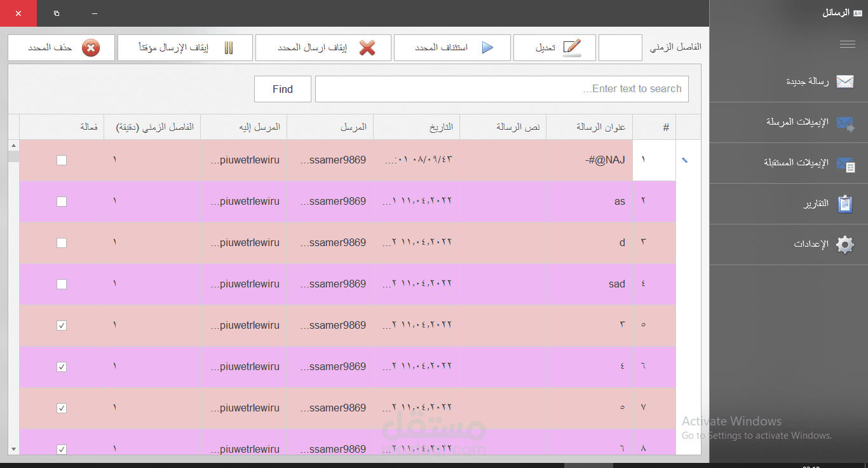
Task: Click the scrollbar up arrow
Action: tap(13, 144)
